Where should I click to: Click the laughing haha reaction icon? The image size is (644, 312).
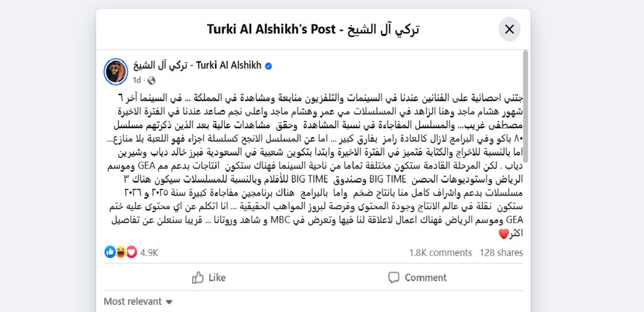pyautogui.click(x=121, y=252)
